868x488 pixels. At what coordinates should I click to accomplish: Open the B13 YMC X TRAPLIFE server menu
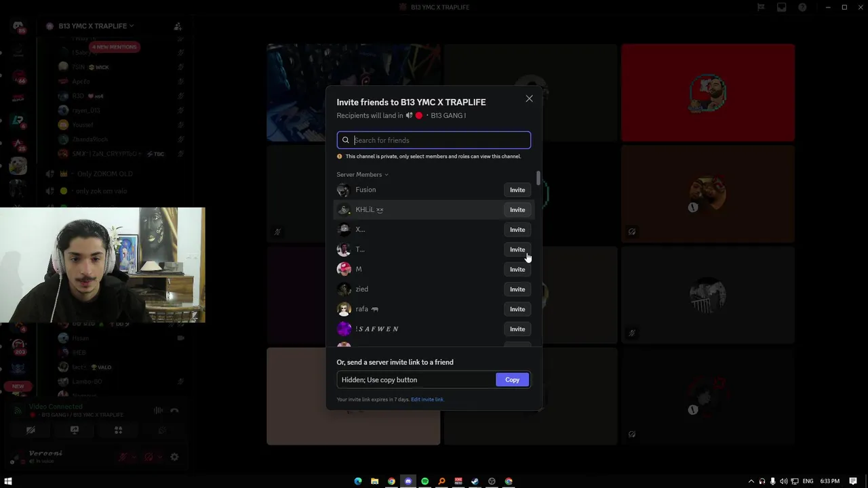(x=96, y=26)
